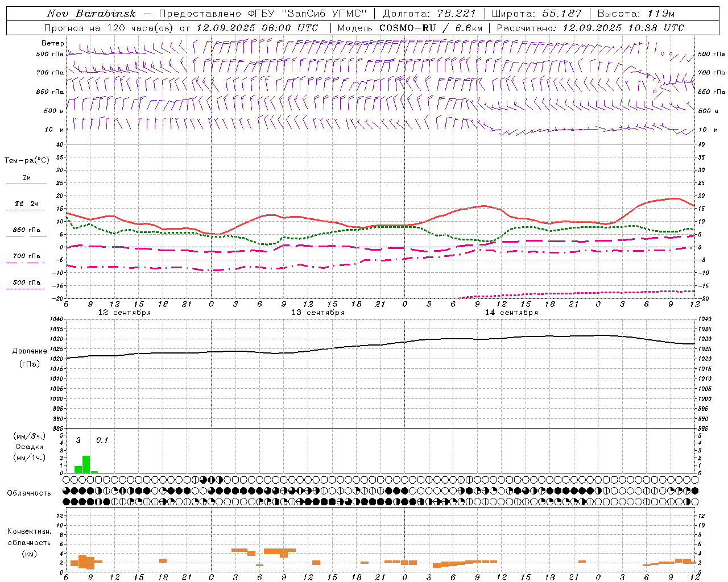Select the elevation text Высота: 119м
The width and height of the screenshot is (728, 582).
636,14
